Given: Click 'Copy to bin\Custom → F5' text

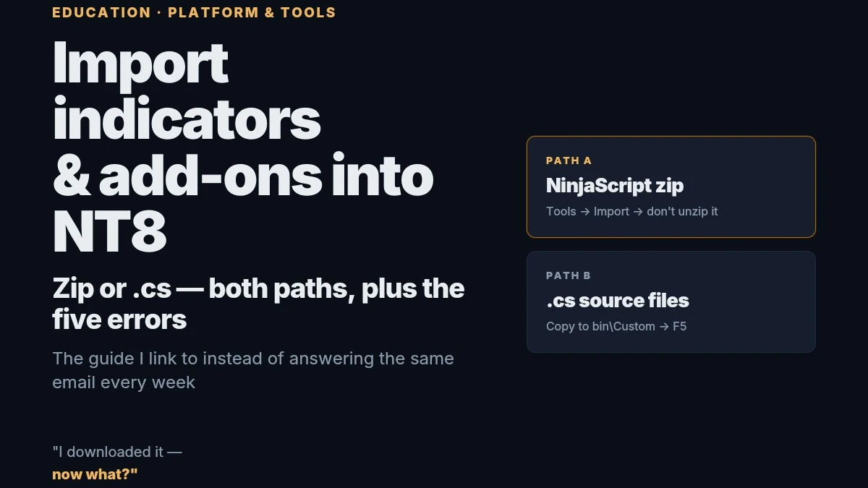Looking at the screenshot, I should (x=616, y=326).
